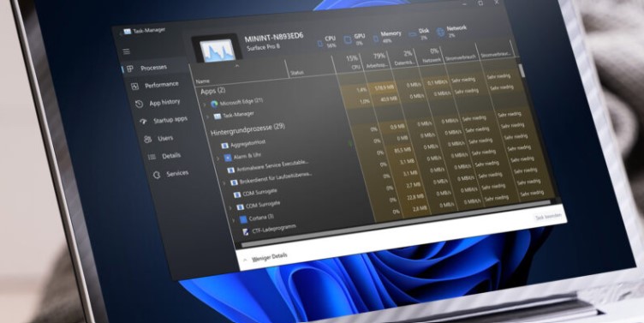This screenshot has height=323, width=644.
Task: Click the Brokerdienst für Laufzeitüber... icon
Action: 234,182
